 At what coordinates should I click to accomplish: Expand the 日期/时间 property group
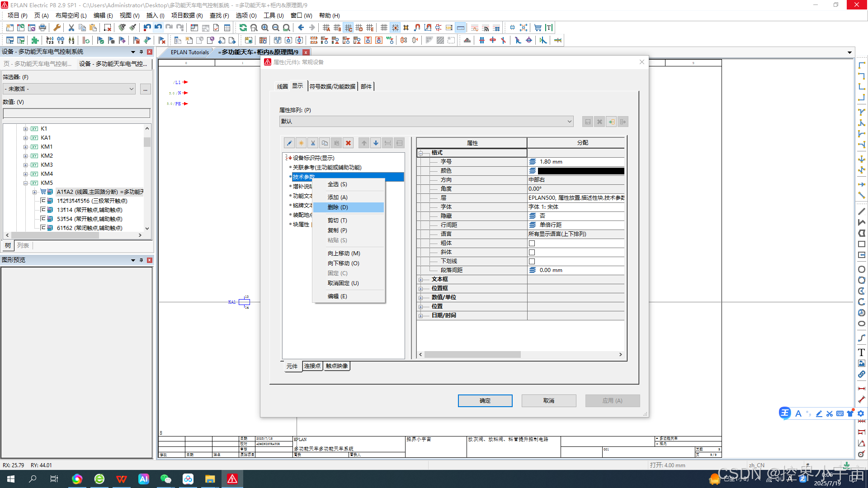pos(421,316)
